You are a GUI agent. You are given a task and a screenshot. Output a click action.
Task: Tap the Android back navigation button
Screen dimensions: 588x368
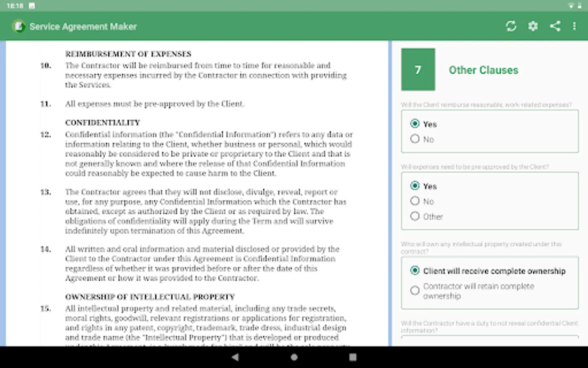click(x=235, y=357)
